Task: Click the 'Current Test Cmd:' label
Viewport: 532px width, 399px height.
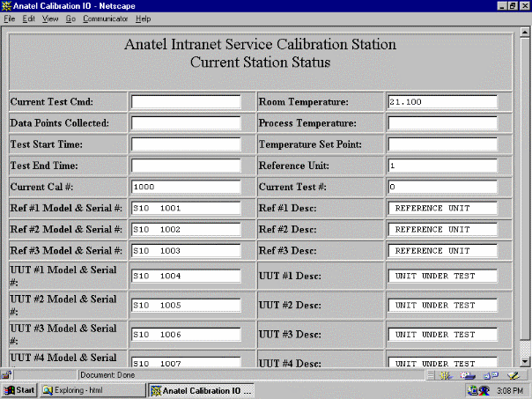Action: (52, 102)
